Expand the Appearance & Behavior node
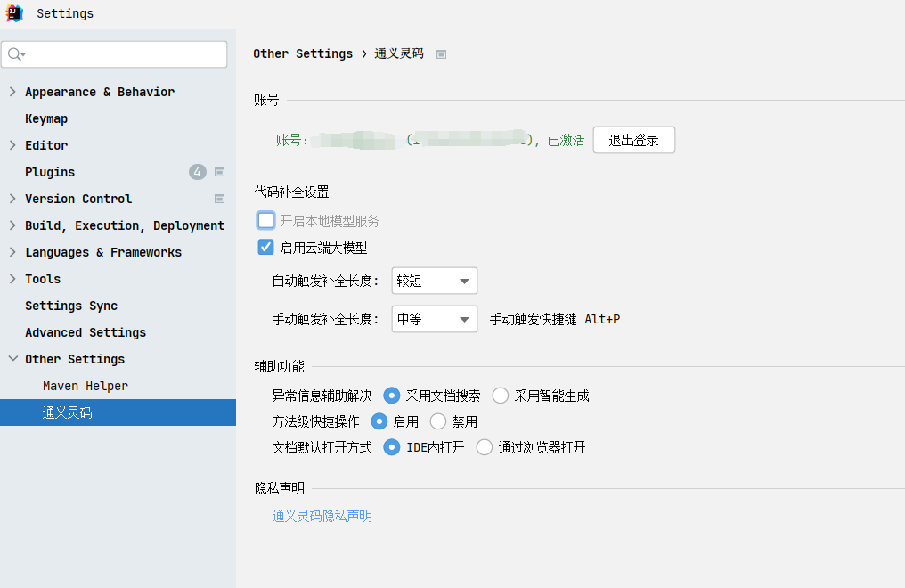This screenshot has width=905, height=588. [x=12, y=92]
